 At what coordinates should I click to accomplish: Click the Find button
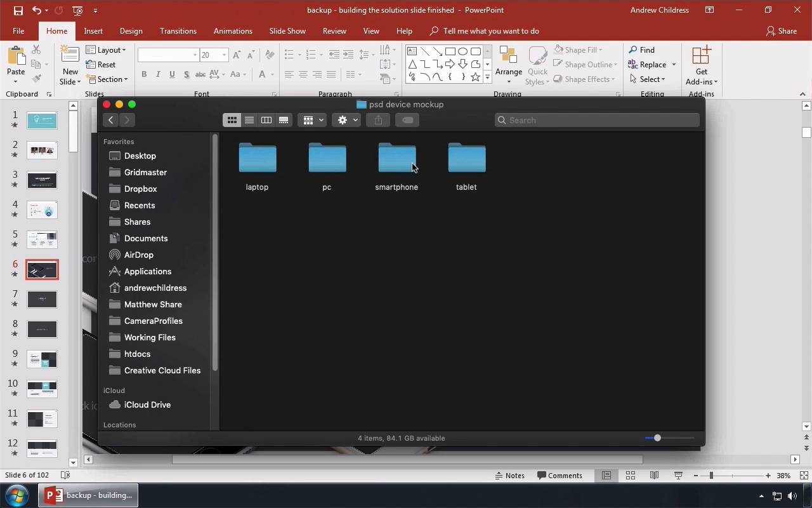coord(641,50)
